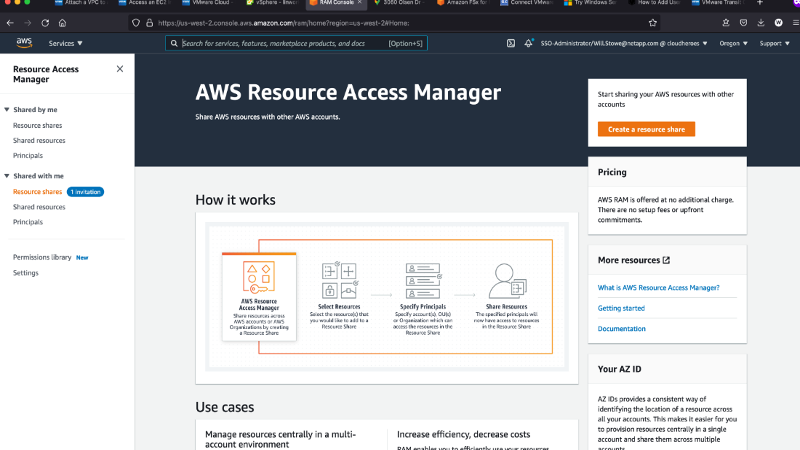Click the How it works heading
This screenshot has width=800, height=450.
[235, 200]
